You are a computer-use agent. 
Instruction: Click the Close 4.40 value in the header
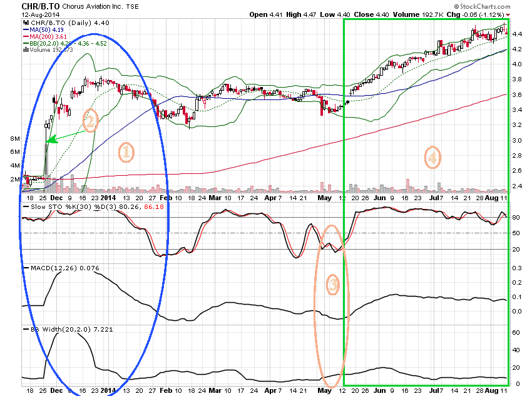372,14
